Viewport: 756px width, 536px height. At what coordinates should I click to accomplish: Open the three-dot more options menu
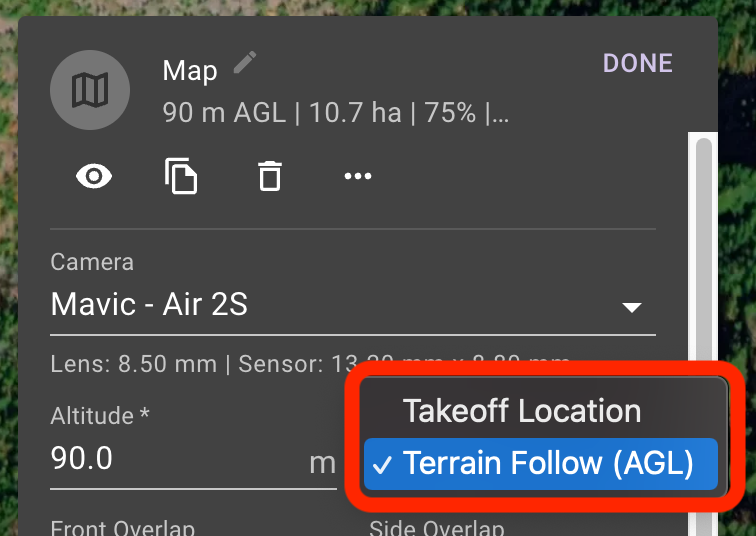tap(358, 176)
